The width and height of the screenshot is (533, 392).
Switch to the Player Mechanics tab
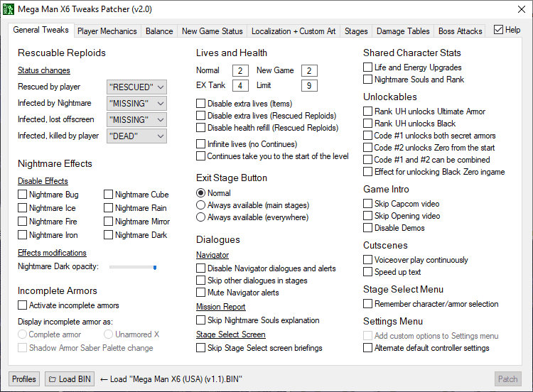pos(107,31)
